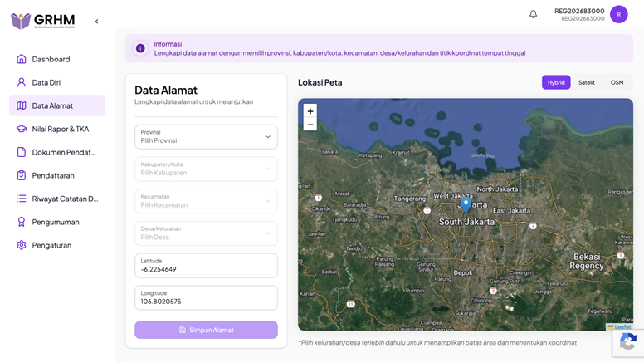
Task: Click the Data Alamat map icon
Action: [x=22, y=105]
